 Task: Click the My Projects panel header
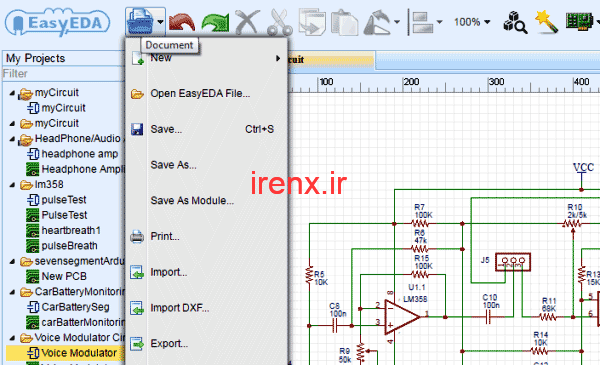(64, 58)
